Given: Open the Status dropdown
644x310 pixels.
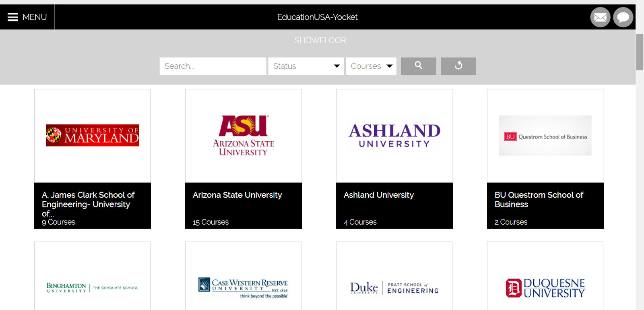Looking at the screenshot, I should 306,66.
